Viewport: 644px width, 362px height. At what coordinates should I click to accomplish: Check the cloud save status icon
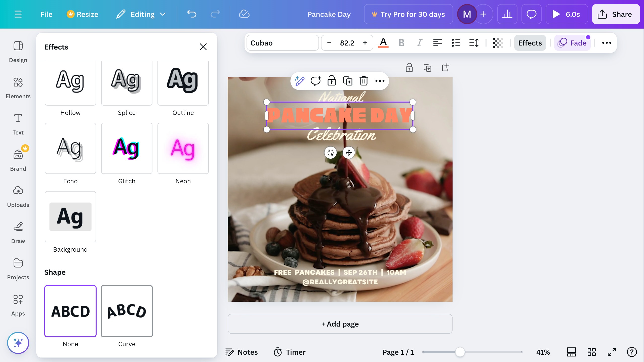click(244, 14)
